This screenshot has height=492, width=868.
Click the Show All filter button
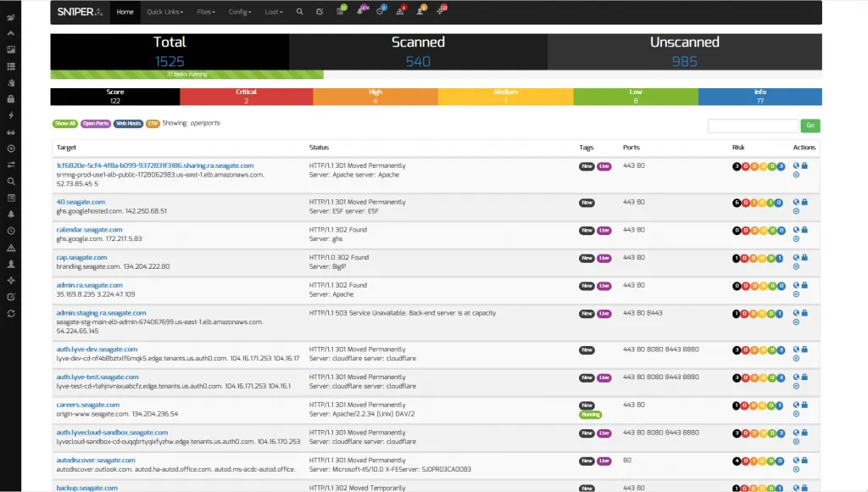point(65,124)
